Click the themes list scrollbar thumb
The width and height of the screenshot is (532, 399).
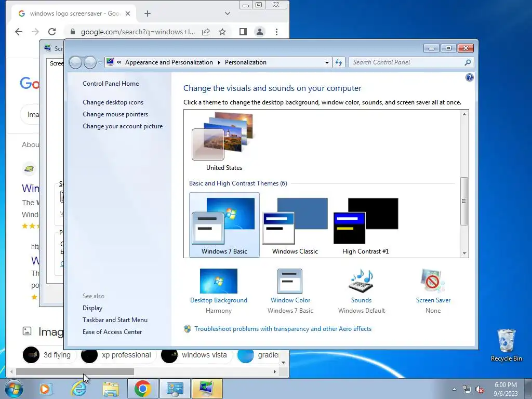pyautogui.click(x=464, y=201)
